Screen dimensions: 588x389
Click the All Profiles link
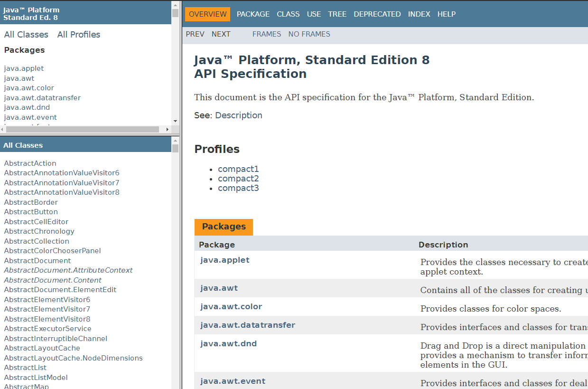[x=79, y=35]
